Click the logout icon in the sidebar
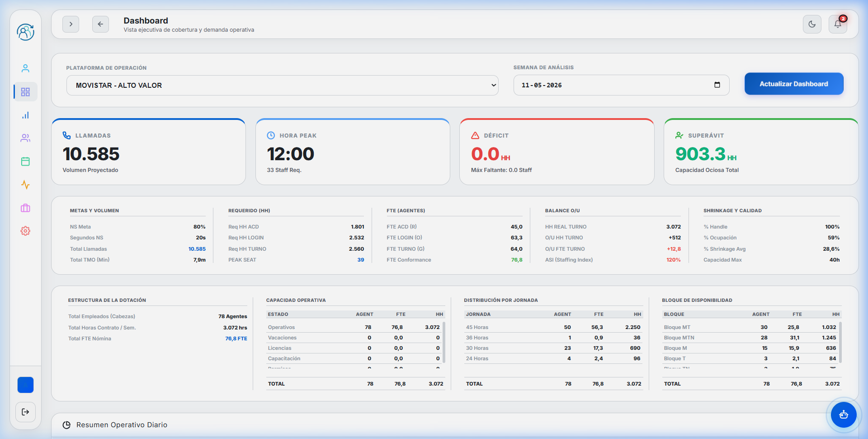Image resolution: width=868 pixels, height=439 pixels. (25, 412)
